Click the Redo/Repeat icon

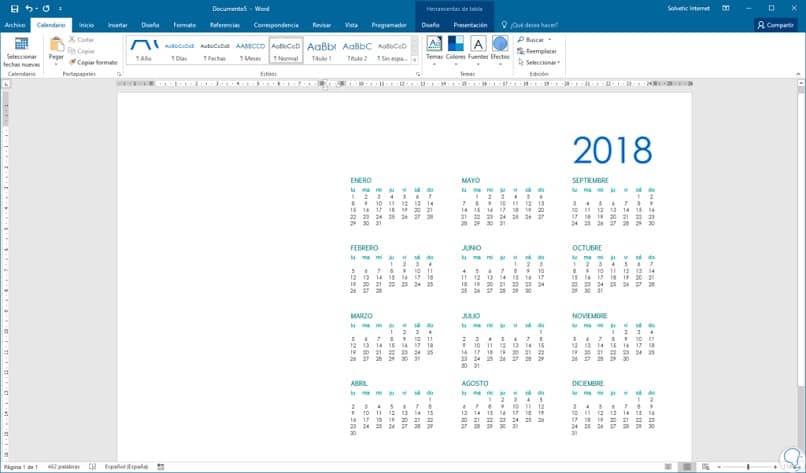[x=46, y=9]
